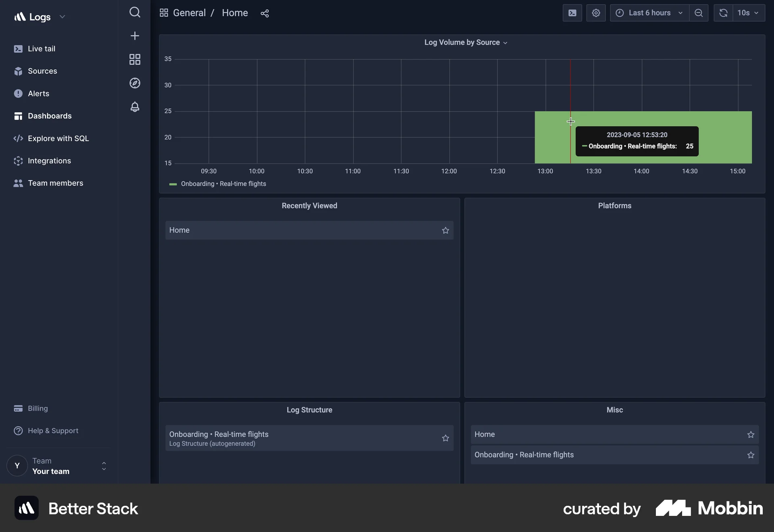Open the Log Volume by Source panel menu
Image resolution: width=774 pixels, height=532 pixels.
tap(466, 42)
